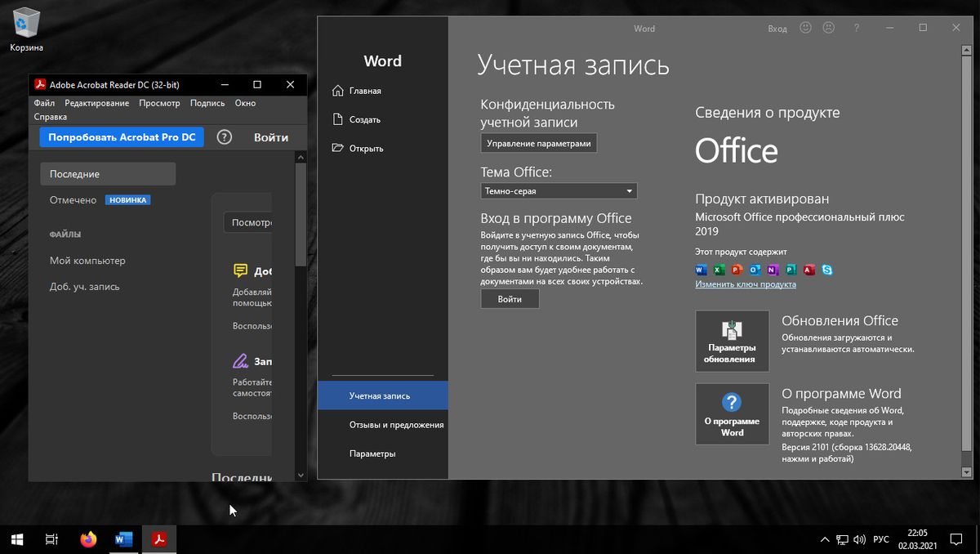
Task: Click Изменить ключ продукта link
Action: click(x=745, y=284)
